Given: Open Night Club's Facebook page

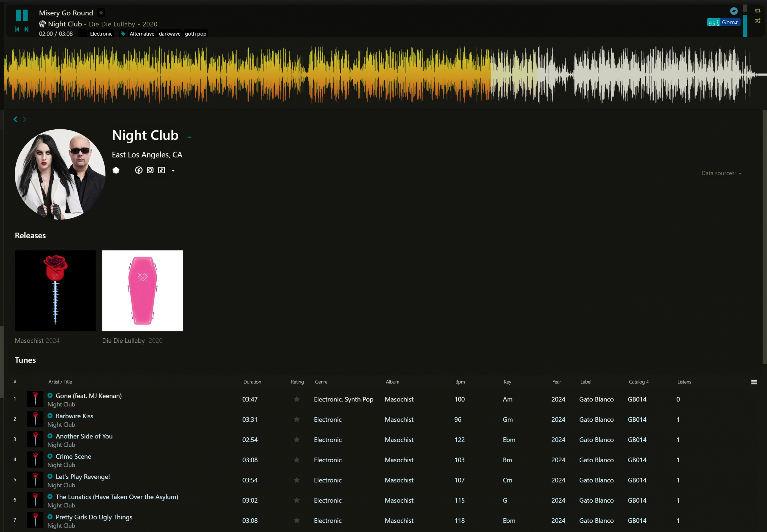Looking at the screenshot, I should 139,170.
